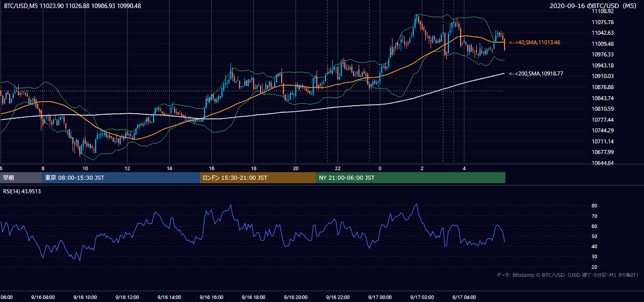This screenshot has width=644, height=302.
Task: Click the 9/16 12:00 time axis label
Action: (127, 297)
